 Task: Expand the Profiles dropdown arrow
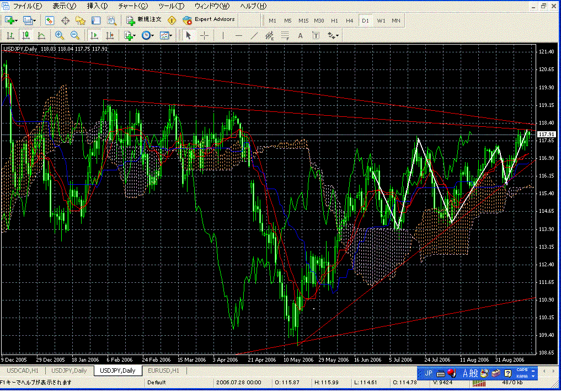tap(34, 21)
